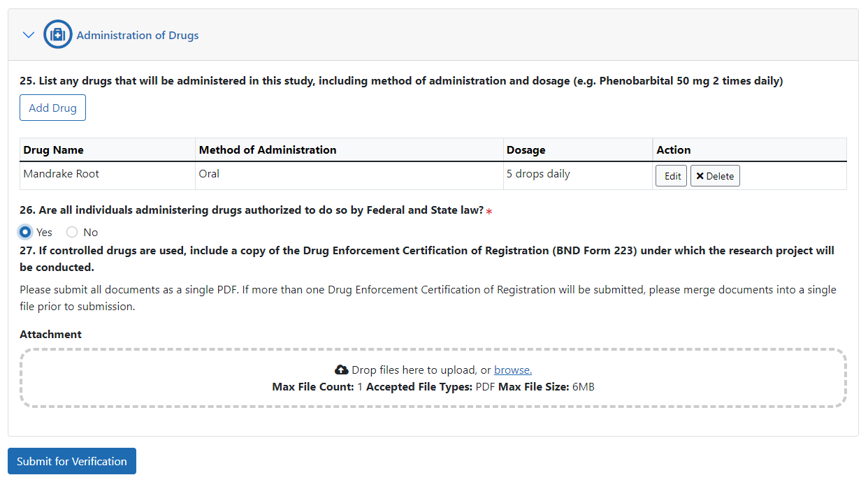Click the file drop zone area

(433, 395)
